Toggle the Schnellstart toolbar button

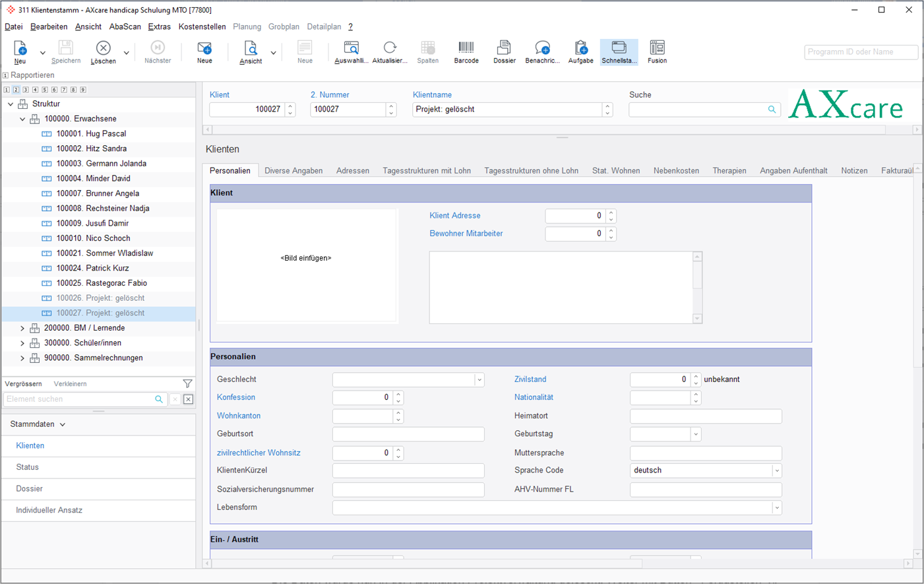click(x=619, y=52)
